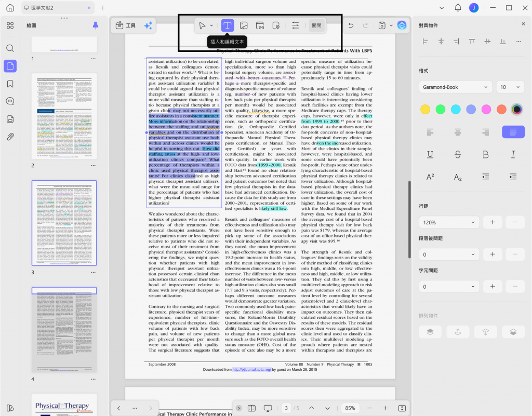Set text alignment to center
532x416 pixels.
pos(458,132)
